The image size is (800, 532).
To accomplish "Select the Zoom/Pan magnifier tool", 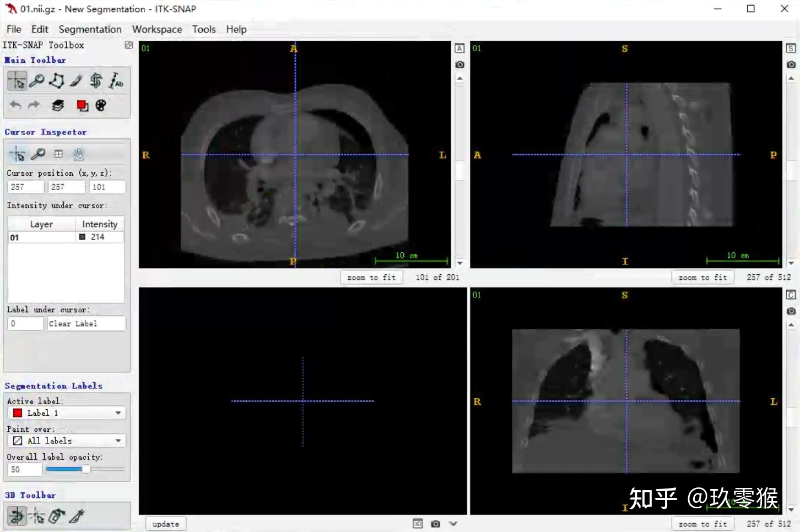I will tap(36, 80).
